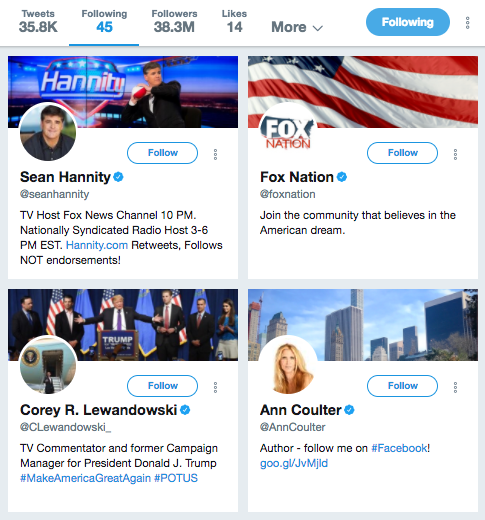Expand the More dropdown
Viewport: 485px width, 520px height.
pos(297,27)
